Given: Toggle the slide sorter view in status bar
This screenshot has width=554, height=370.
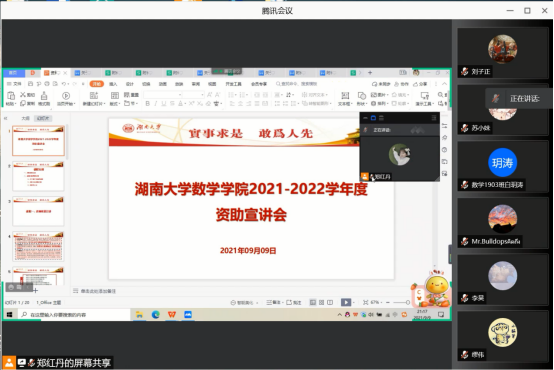Looking at the screenshot, I should (322, 303).
